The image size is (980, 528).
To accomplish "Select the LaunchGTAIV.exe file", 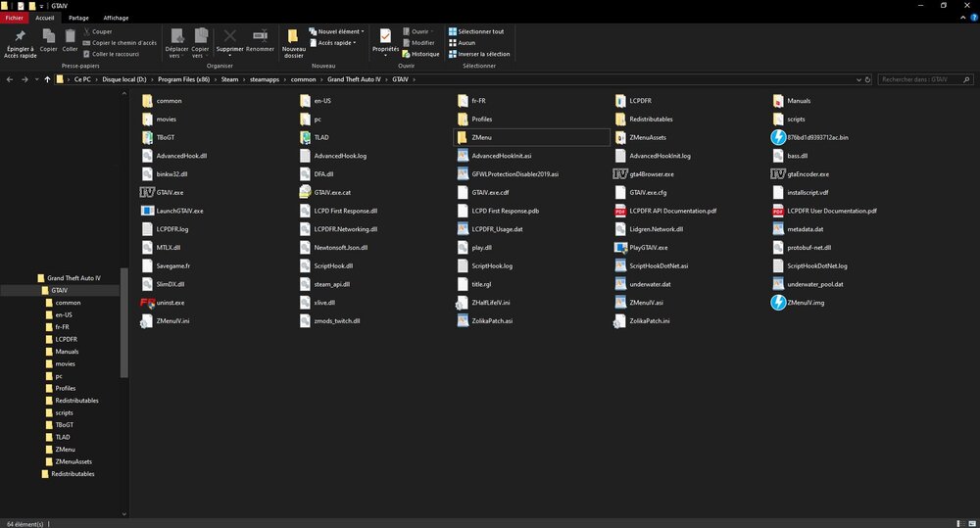I will coord(172,211).
